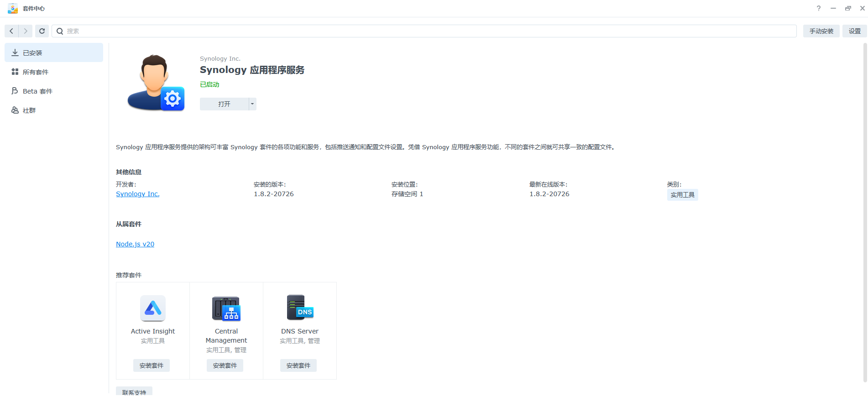Click the 所有套件 grid icon

pyautogui.click(x=15, y=72)
